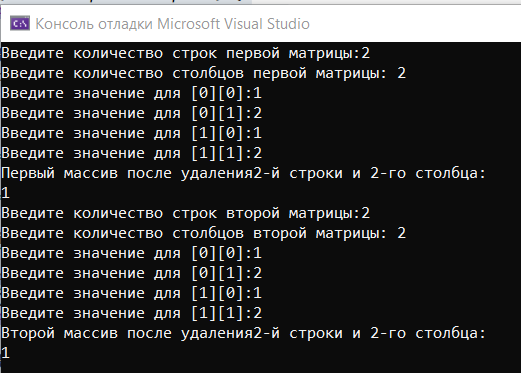This screenshot has width=521, height=373.
Task: Open the console window system menu icon
Action: tap(20, 24)
